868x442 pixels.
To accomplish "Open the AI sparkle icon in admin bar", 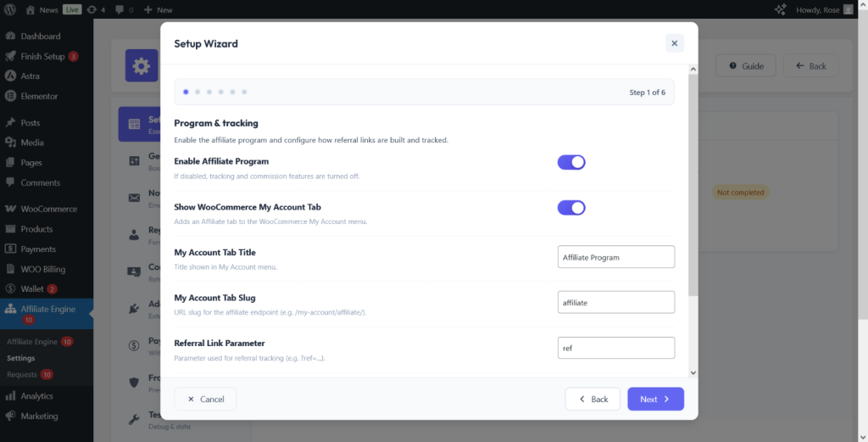I will coord(780,9).
